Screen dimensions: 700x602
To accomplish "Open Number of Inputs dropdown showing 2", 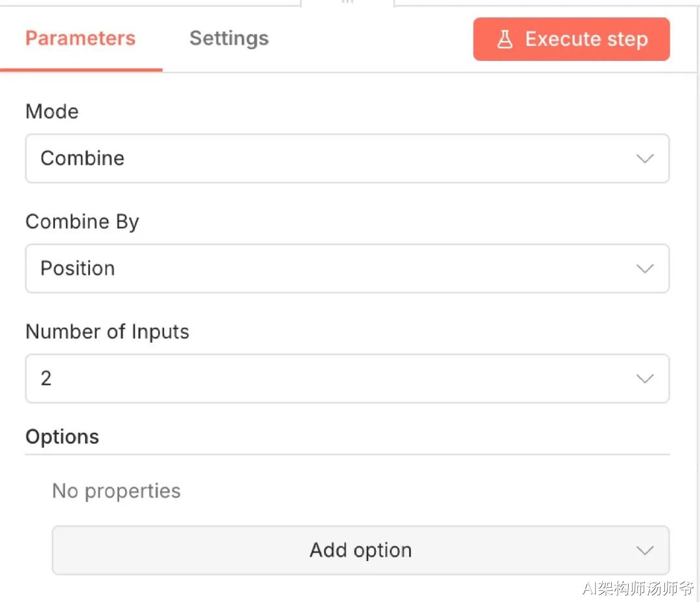I will click(x=347, y=378).
